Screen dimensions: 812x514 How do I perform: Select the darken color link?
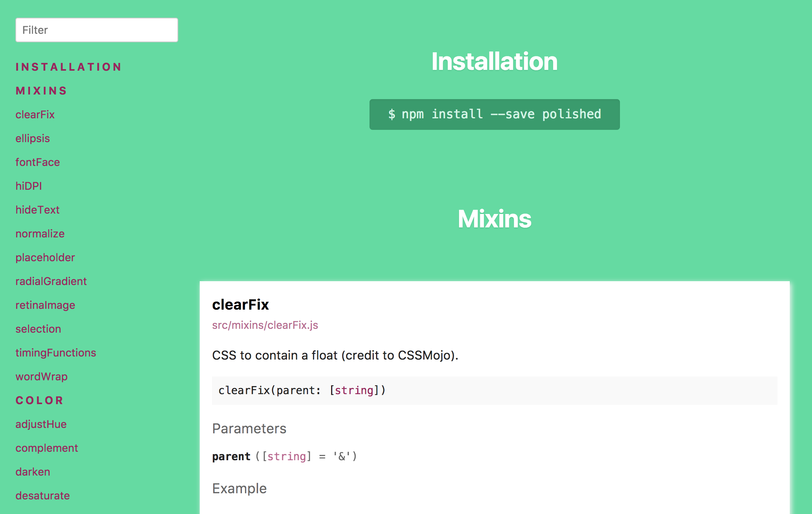(x=33, y=472)
